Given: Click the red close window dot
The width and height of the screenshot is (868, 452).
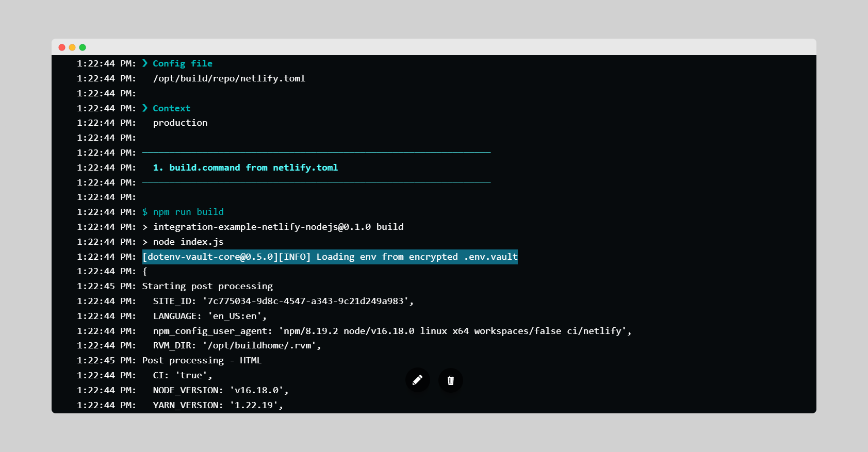Looking at the screenshot, I should point(62,47).
